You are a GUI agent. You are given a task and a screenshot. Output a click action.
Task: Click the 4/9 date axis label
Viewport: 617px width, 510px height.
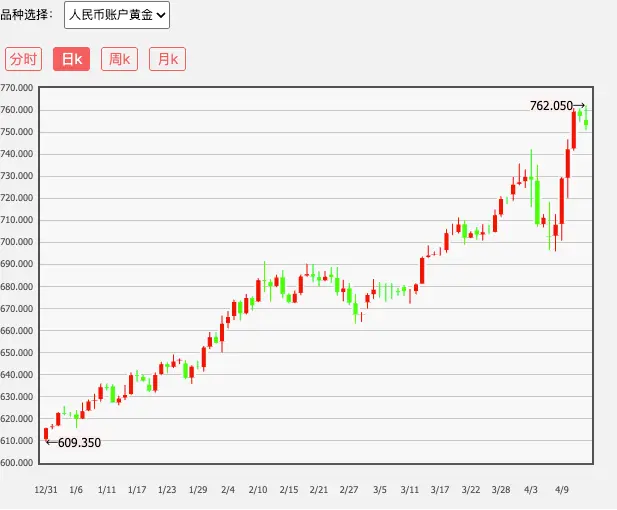point(562,490)
